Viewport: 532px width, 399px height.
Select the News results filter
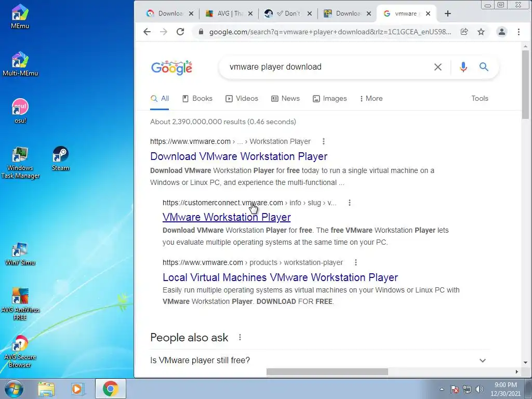(285, 98)
